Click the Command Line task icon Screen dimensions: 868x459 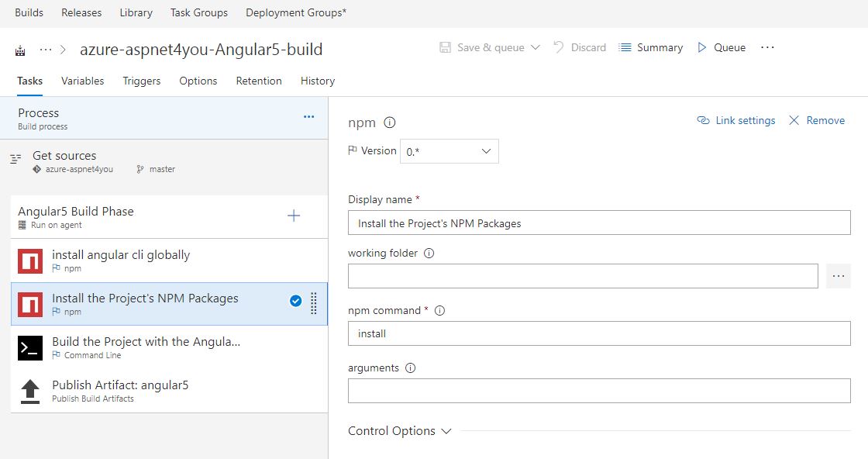click(x=30, y=348)
